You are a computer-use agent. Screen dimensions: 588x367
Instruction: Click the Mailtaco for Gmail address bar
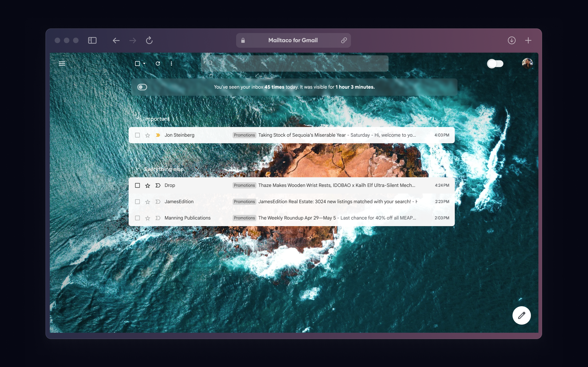(x=293, y=40)
